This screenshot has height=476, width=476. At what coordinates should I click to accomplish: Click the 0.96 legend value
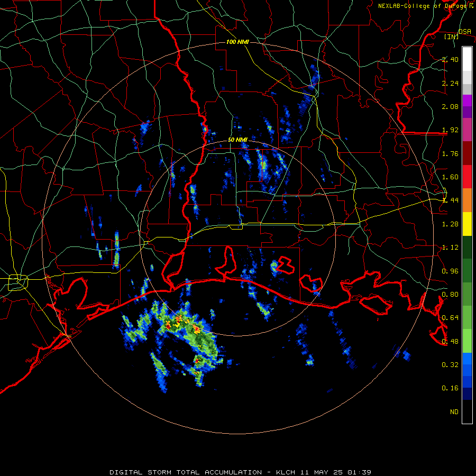450,271
